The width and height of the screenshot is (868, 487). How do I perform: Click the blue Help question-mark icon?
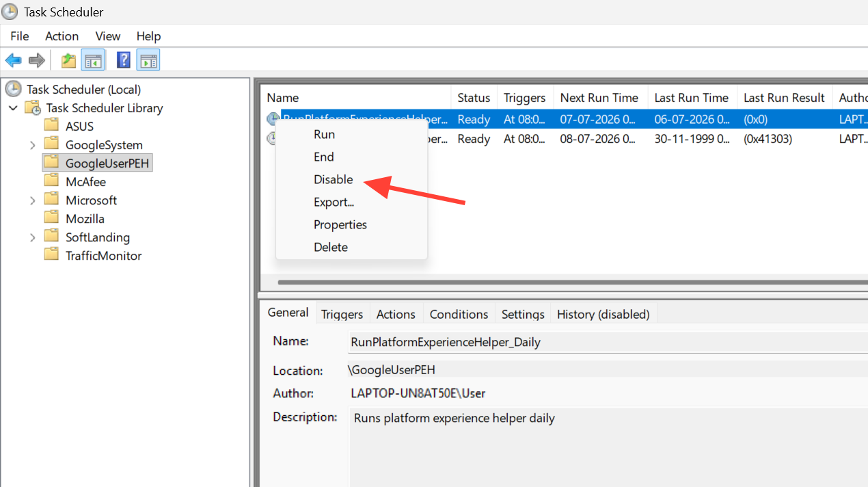click(124, 60)
